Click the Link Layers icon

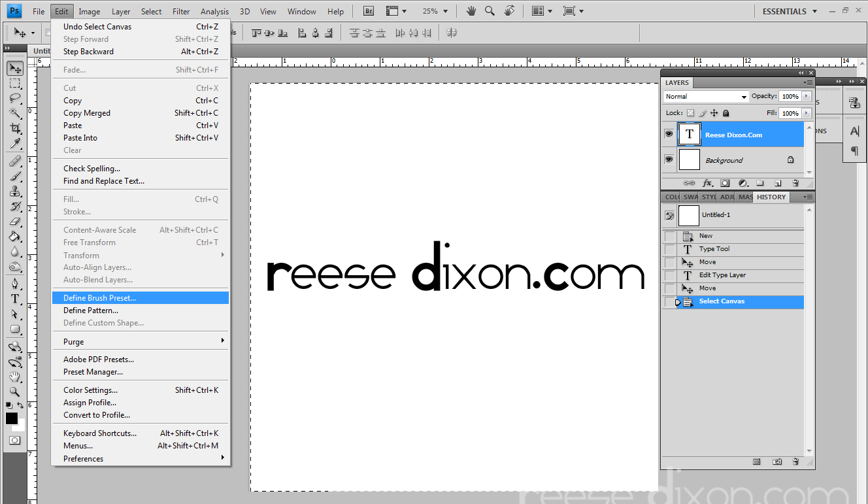click(689, 184)
